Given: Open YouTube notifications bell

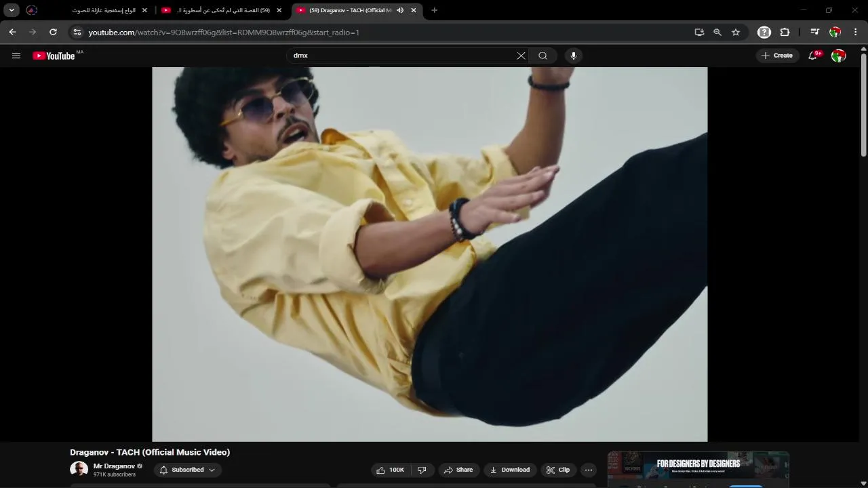Looking at the screenshot, I should [x=813, y=56].
